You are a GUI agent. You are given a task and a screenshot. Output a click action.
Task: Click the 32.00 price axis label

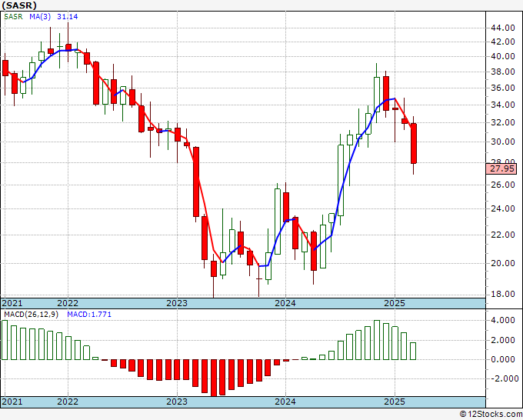tap(503, 122)
